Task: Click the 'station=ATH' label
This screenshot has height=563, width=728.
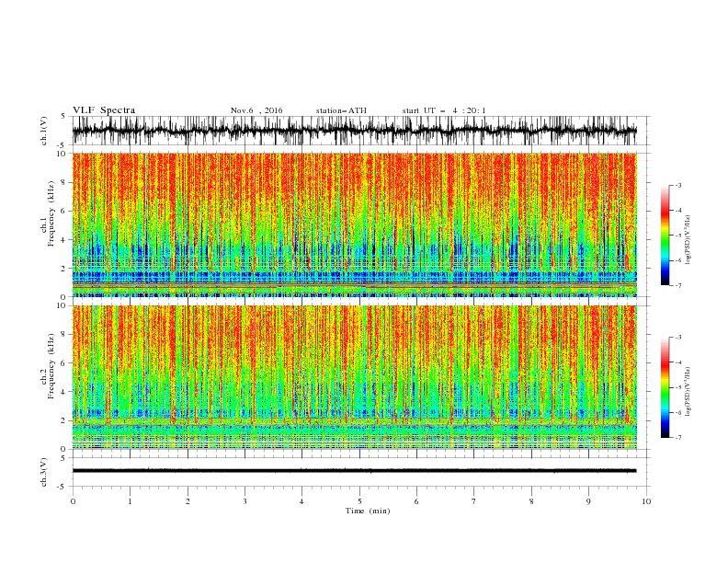Action: click(x=341, y=110)
